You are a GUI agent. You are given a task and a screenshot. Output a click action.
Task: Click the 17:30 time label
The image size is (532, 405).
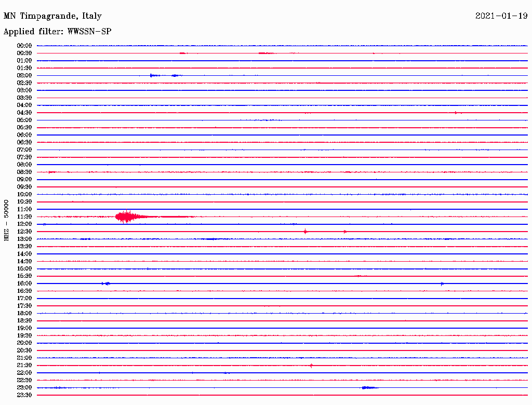tap(24, 306)
